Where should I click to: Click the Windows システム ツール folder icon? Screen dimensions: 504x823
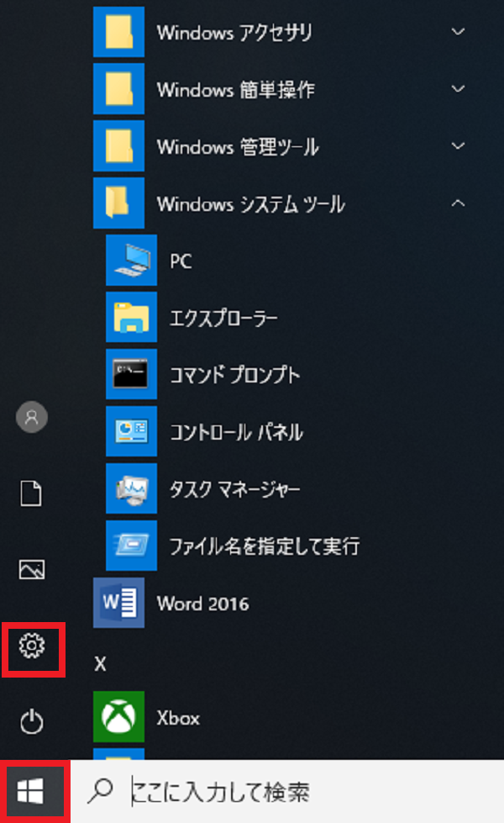(x=118, y=203)
